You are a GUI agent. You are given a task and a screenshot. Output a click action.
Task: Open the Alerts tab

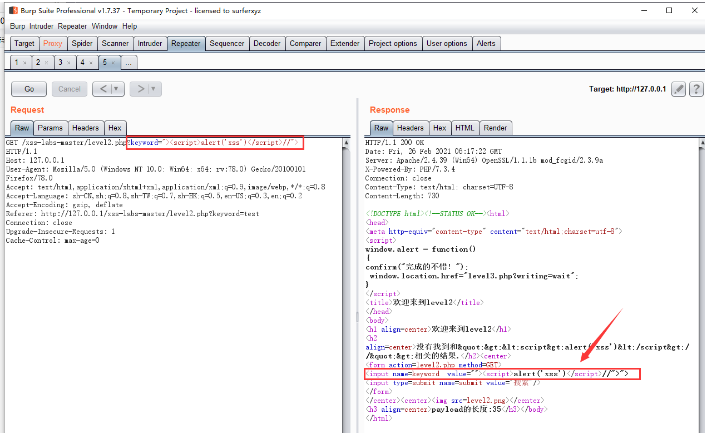pos(486,43)
